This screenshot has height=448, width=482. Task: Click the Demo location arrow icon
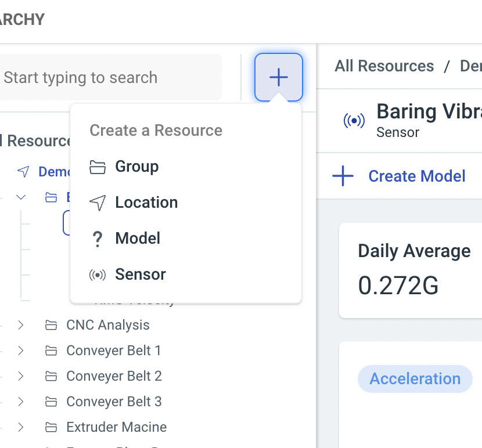[23, 172]
